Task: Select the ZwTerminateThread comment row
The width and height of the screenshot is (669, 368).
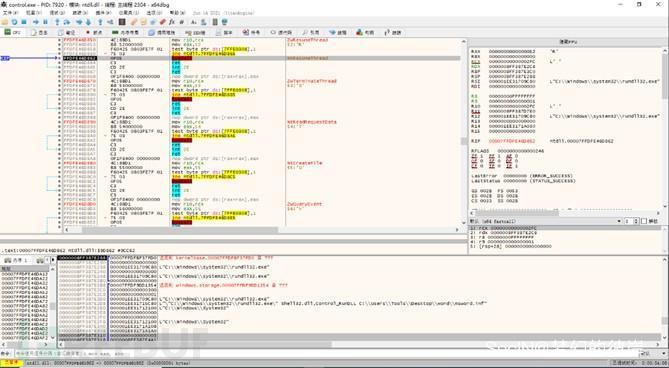Action: coord(311,81)
